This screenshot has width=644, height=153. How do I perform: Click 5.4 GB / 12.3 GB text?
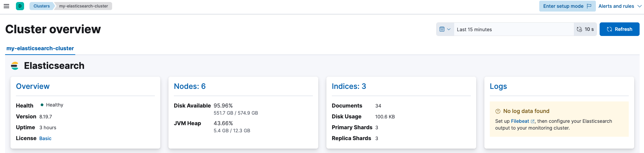(232, 131)
